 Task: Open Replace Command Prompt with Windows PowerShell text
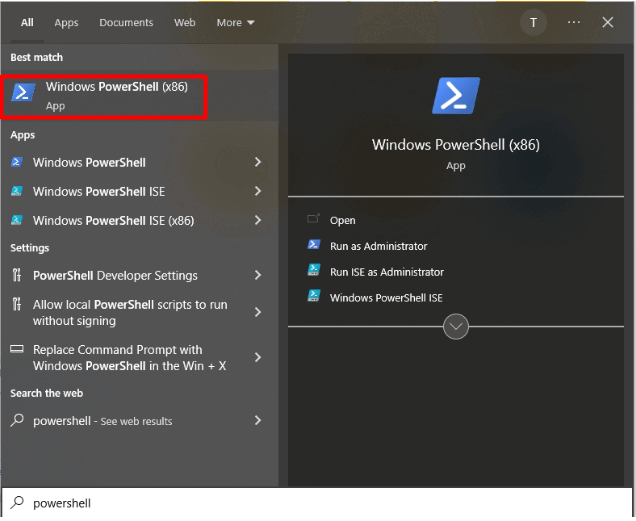click(x=129, y=358)
